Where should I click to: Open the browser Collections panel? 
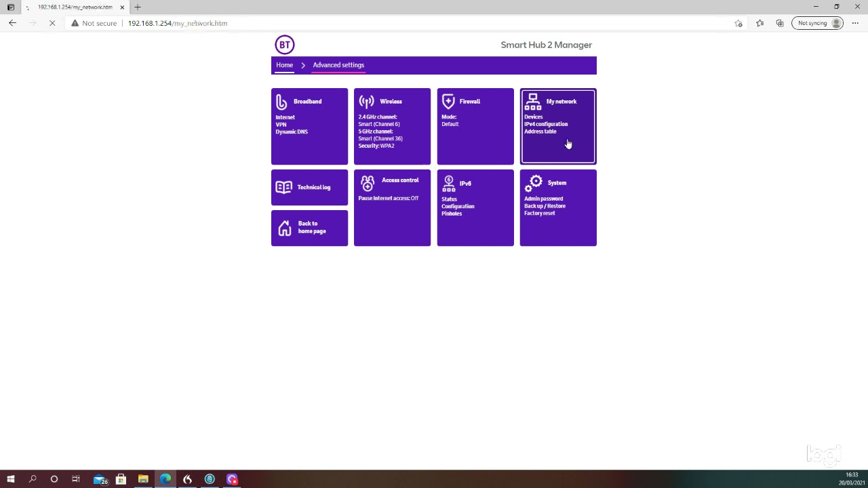point(780,23)
